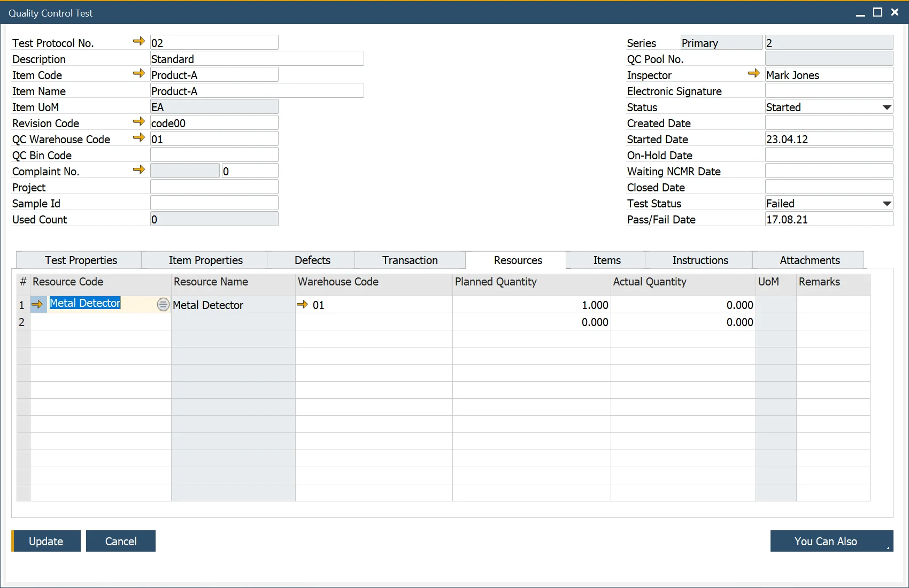This screenshot has width=909, height=588.
Task: Click the Electronic Signature field
Action: 829,91
